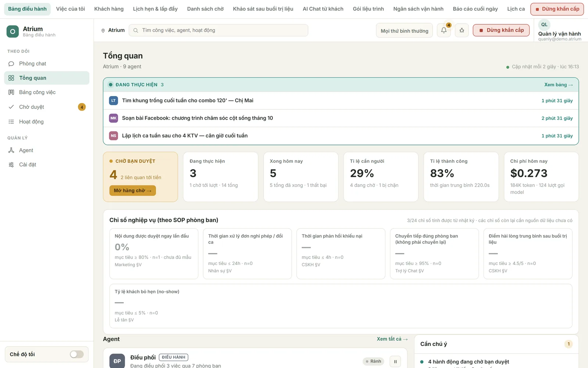
Task: Click the Atrium location pin icon
Action: [103, 31]
